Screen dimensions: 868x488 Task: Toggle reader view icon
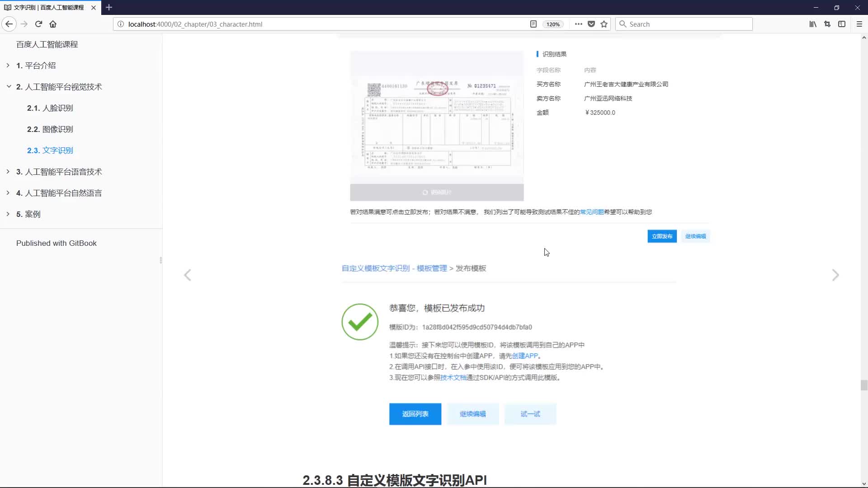click(533, 24)
